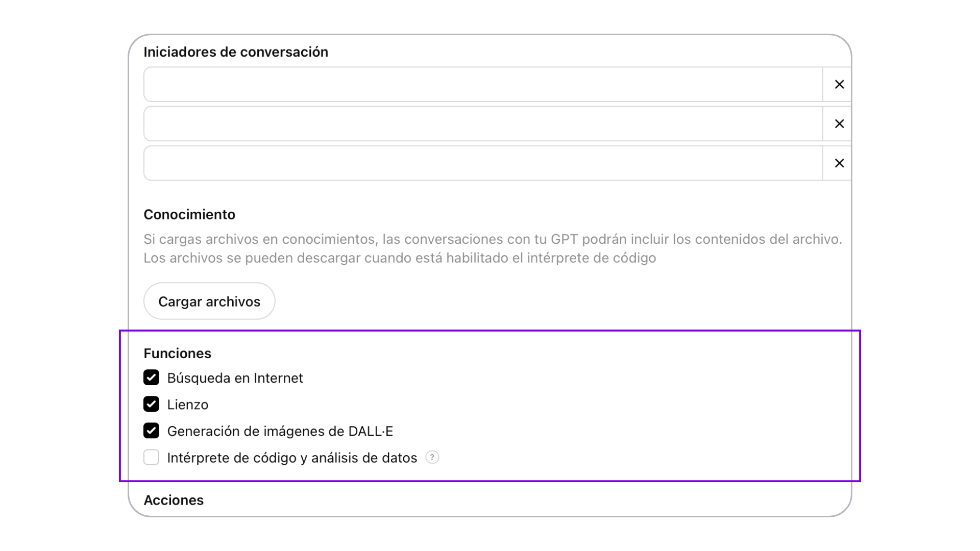This screenshot has height=551, width=980.
Task: Open help tooltip next to Intérprete de código
Action: [432, 457]
